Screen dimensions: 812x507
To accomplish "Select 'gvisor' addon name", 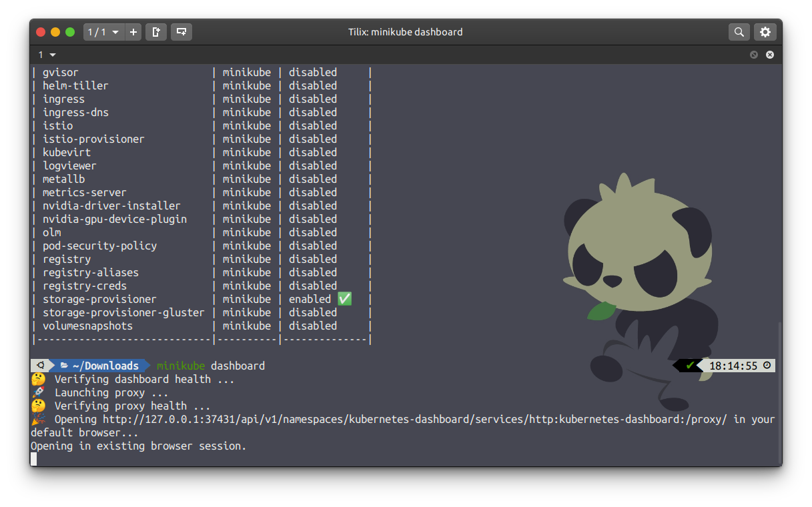I will (x=61, y=72).
